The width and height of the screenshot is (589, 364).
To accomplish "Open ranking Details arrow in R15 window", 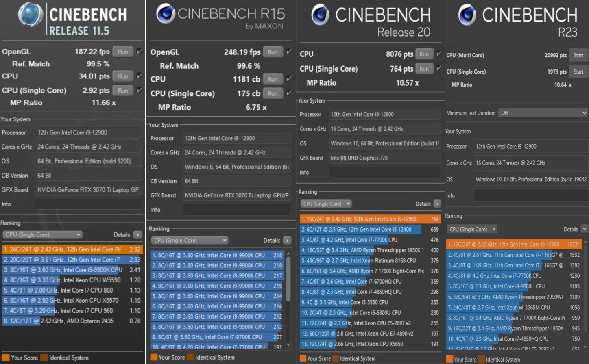I will pos(287,240).
